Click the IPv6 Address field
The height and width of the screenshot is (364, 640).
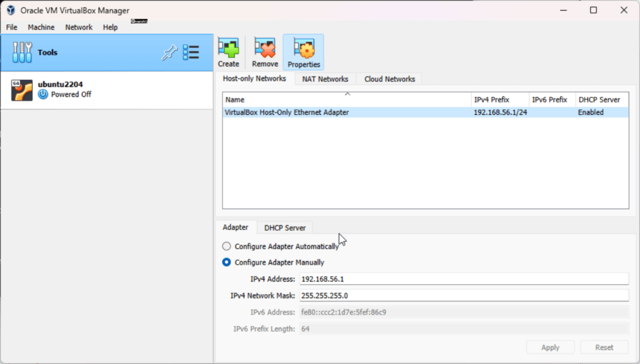(x=464, y=312)
